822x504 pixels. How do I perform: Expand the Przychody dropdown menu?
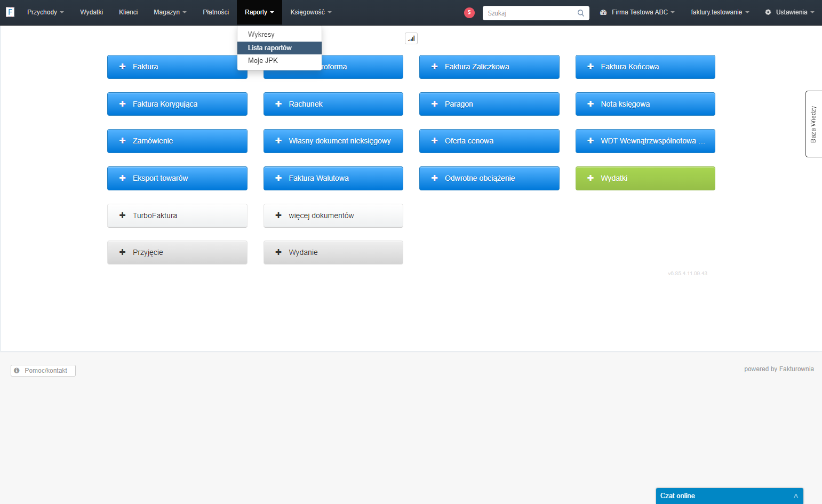tap(45, 12)
